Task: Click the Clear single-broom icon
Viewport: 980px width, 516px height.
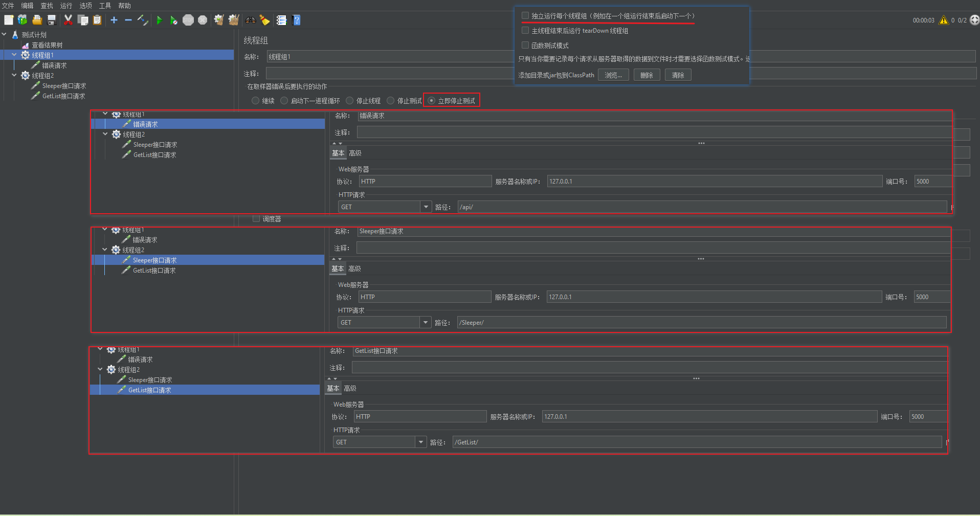Action: click(x=219, y=20)
